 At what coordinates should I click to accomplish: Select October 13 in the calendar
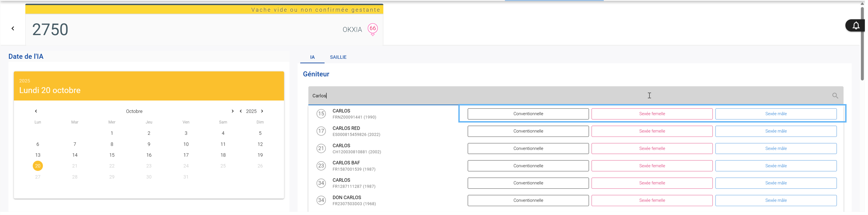38,155
